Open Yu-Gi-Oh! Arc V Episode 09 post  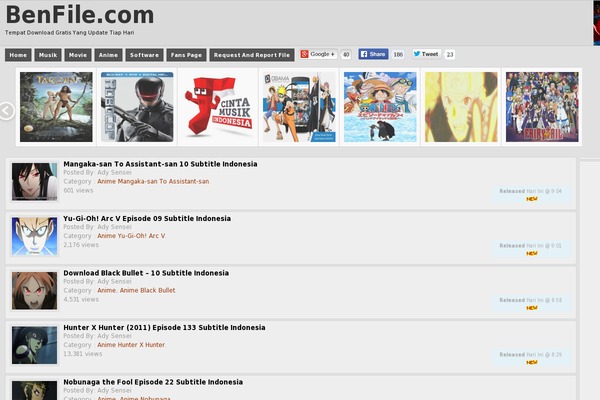click(x=147, y=218)
